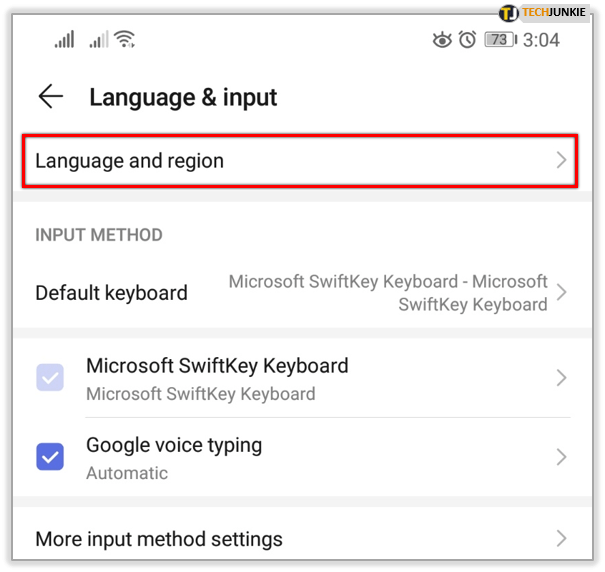Viewport: 605px width, 572px height.
Task: Tap the 3:04 clock in status bar
Action: point(541,40)
